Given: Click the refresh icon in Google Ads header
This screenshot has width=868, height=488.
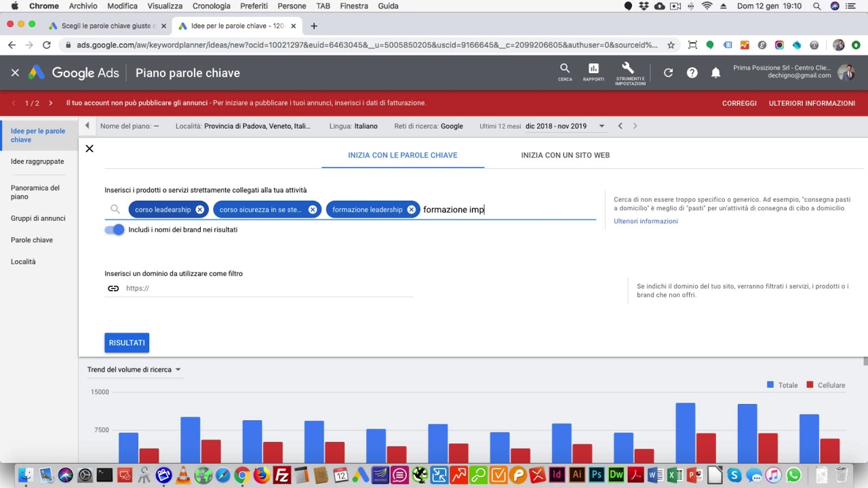Looking at the screenshot, I should [x=668, y=73].
